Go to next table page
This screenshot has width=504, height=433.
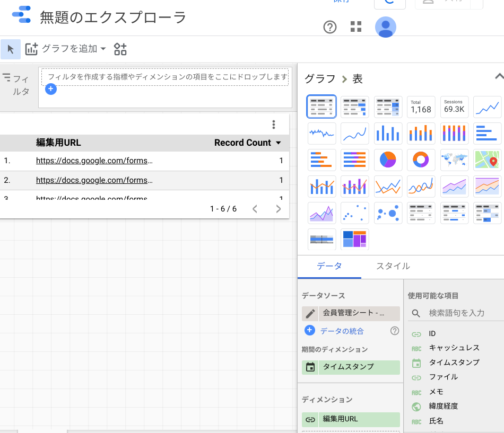point(279,209)
